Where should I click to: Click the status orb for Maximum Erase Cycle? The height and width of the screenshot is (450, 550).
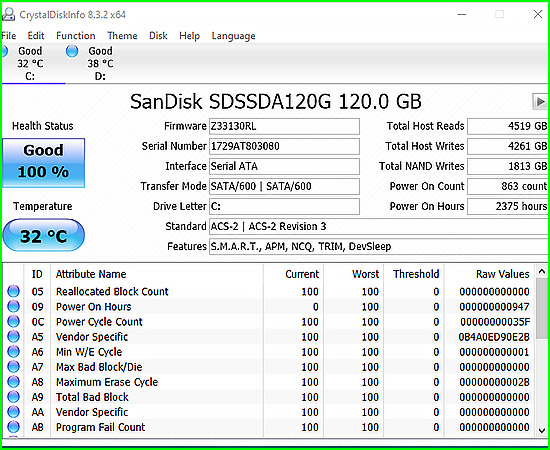click(x=13, y=382)
